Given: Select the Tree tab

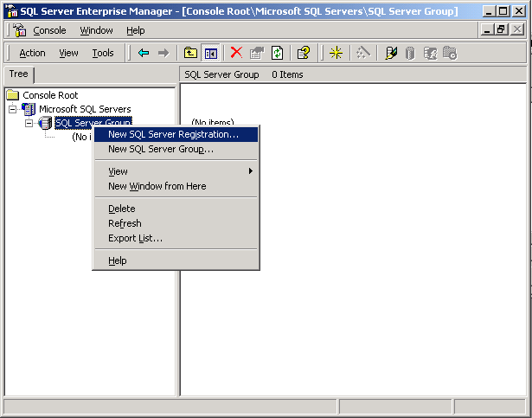Looking at the screenshot, I should coord(18,74).
